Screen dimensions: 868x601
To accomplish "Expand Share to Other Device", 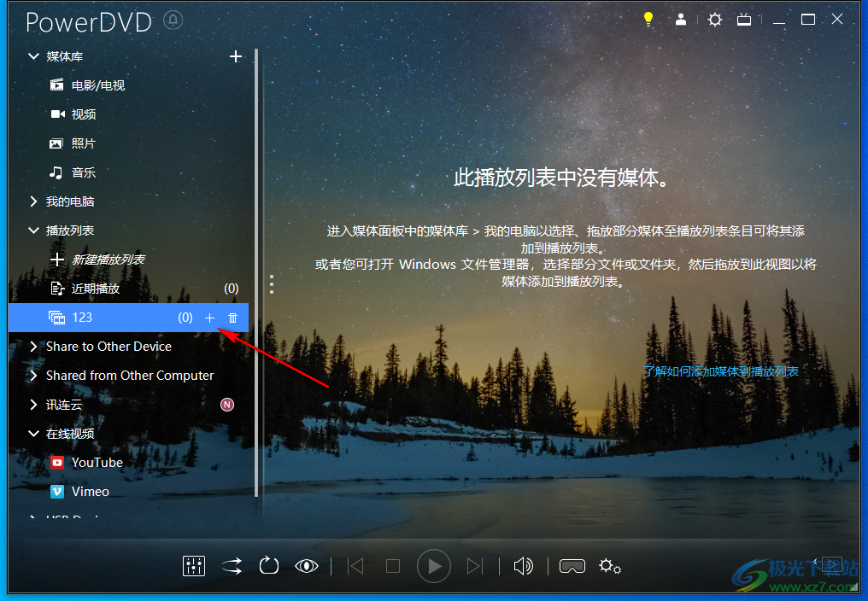I will coord(34,347).
